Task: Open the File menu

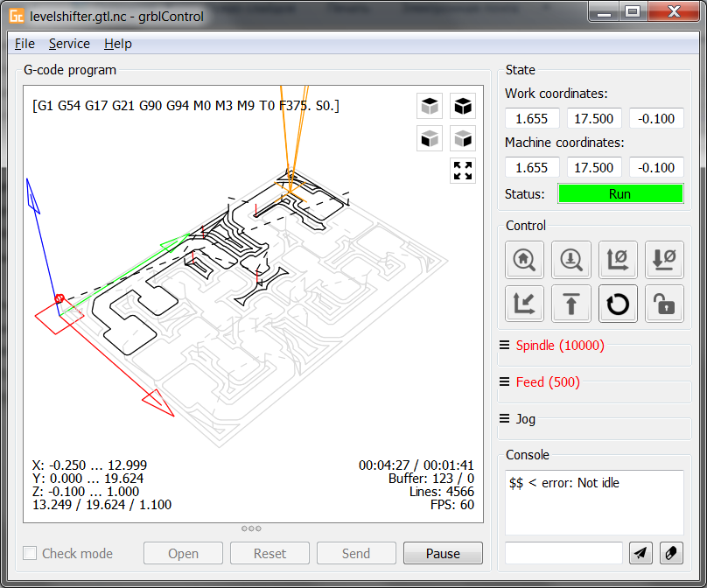Action: 24,43
